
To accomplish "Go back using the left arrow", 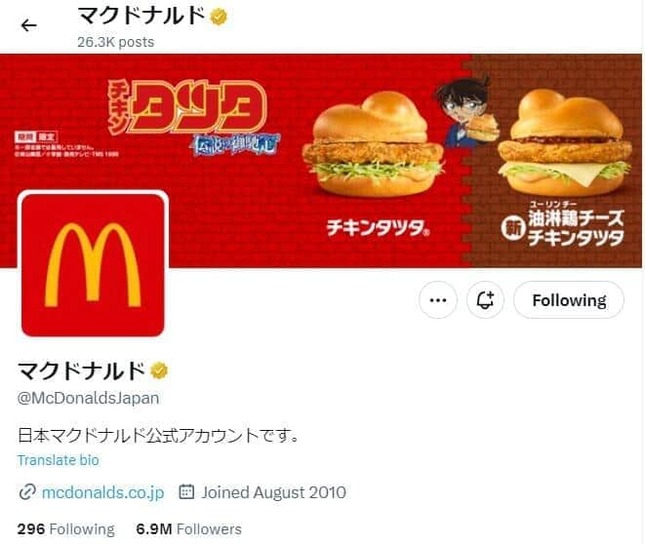I will pos(29,26).
